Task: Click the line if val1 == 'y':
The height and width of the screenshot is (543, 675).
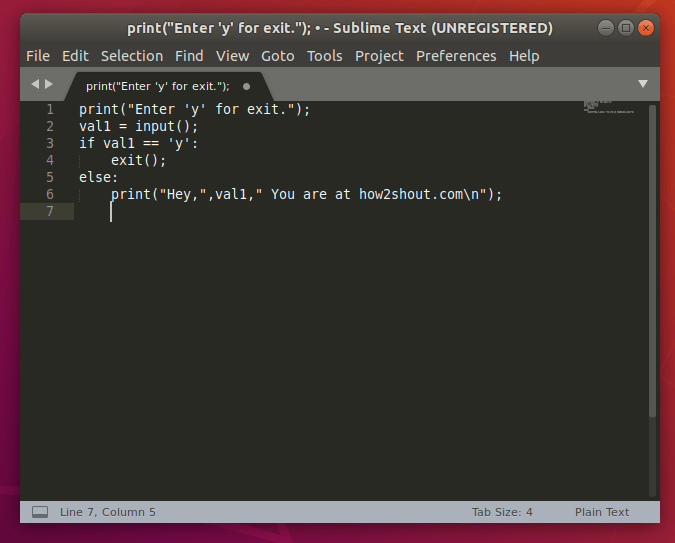Action: [139, 143]
